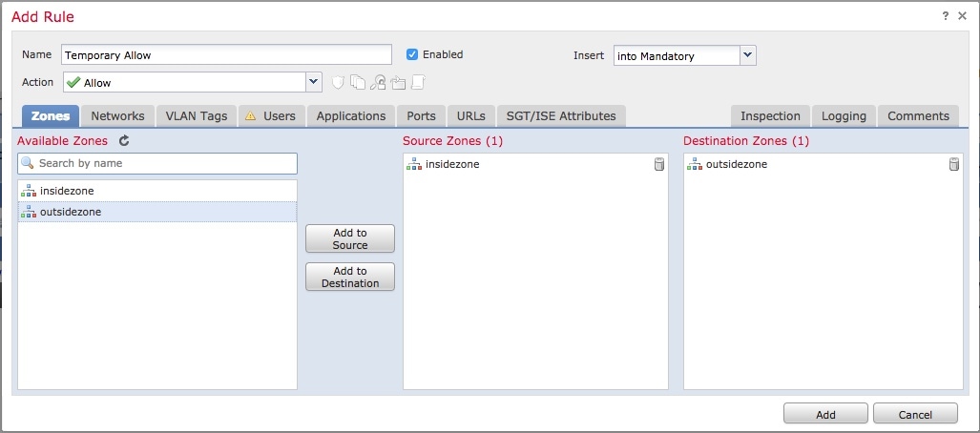Click Add to Destination button
This screenshot has height=433, width=980.
pyautogui.click(x=350, y=277)
